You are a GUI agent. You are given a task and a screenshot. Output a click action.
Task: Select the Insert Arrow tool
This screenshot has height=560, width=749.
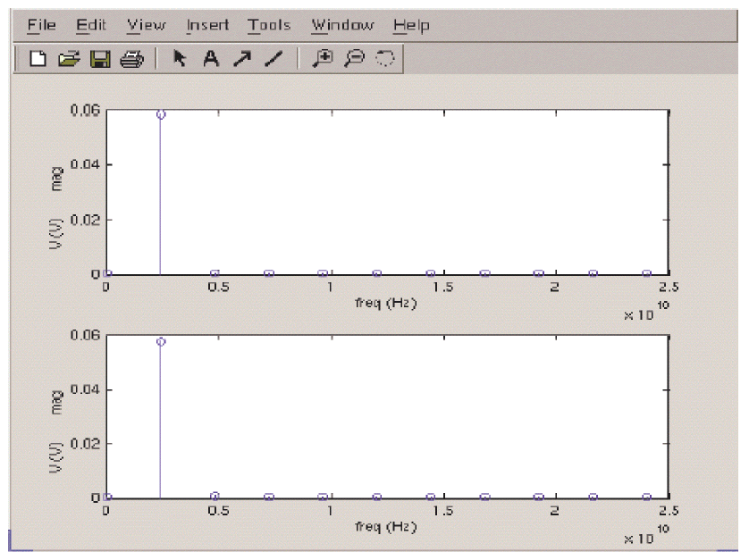pyautogui.click(x=242, y=59)
